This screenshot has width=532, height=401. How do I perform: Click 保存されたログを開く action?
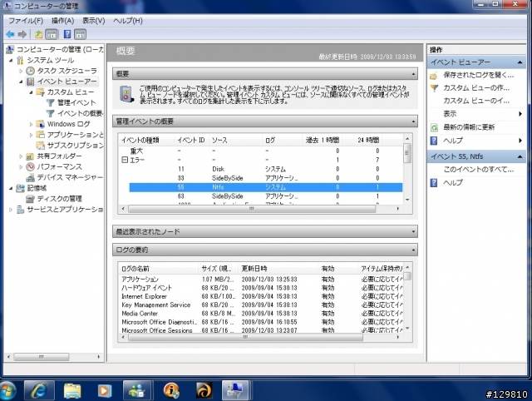pyautogui.click(x=479, y=75)
